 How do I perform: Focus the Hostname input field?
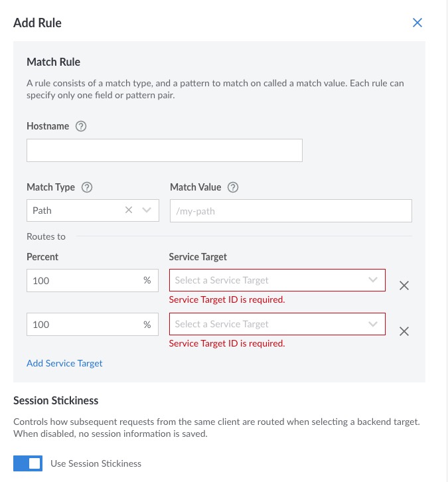(x=165, y=150)
